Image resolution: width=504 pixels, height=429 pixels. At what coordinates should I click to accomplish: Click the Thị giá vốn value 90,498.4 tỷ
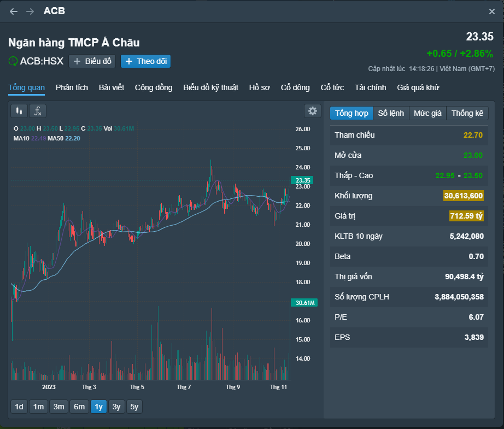click(464, 277)
